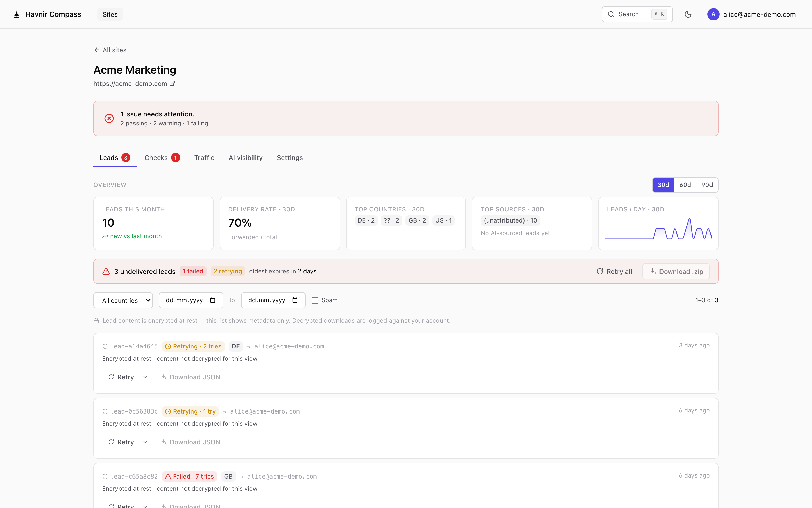Download the undelivered leads .zip
The image size is (812, 508).
(x=676, y=272)
